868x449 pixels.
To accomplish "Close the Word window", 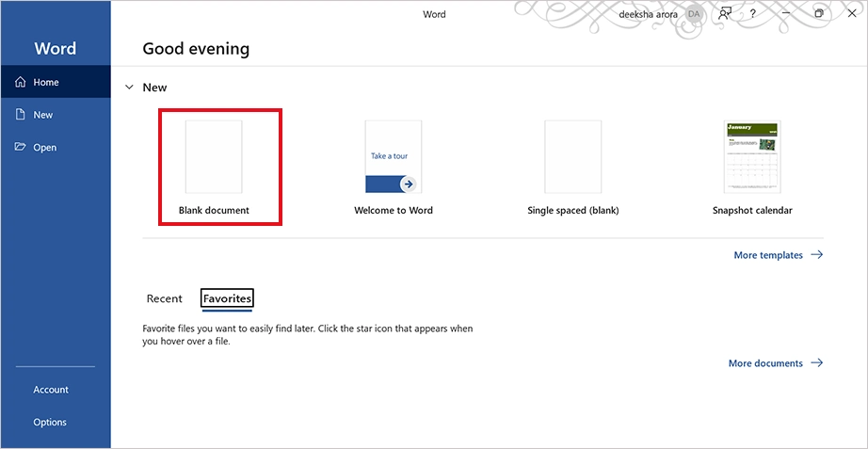I will click(x=852, y=14).
